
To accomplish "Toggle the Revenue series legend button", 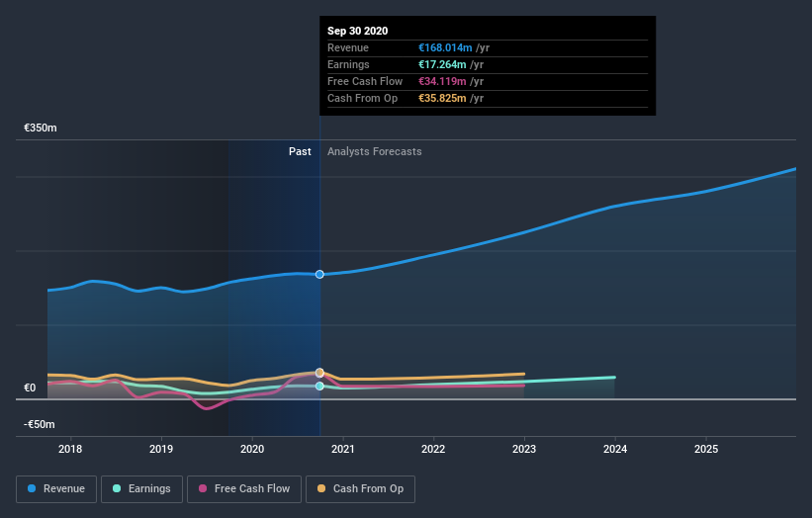I will click(56, 489).
